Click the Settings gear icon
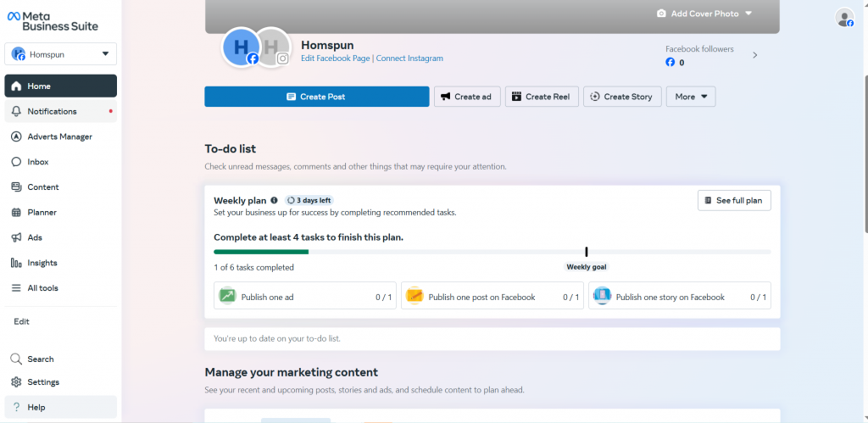The width and height of the screenshot is (868, 423). point(17,382)
